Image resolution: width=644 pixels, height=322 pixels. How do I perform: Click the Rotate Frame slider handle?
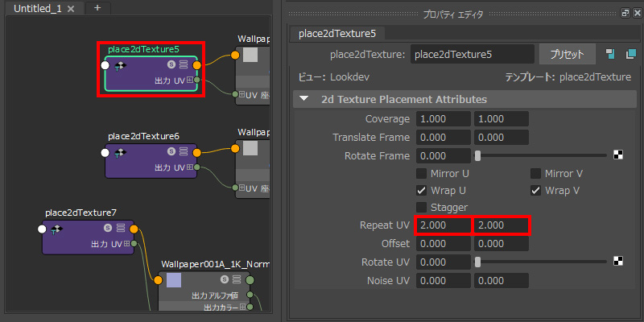click(x=478, y=155)
